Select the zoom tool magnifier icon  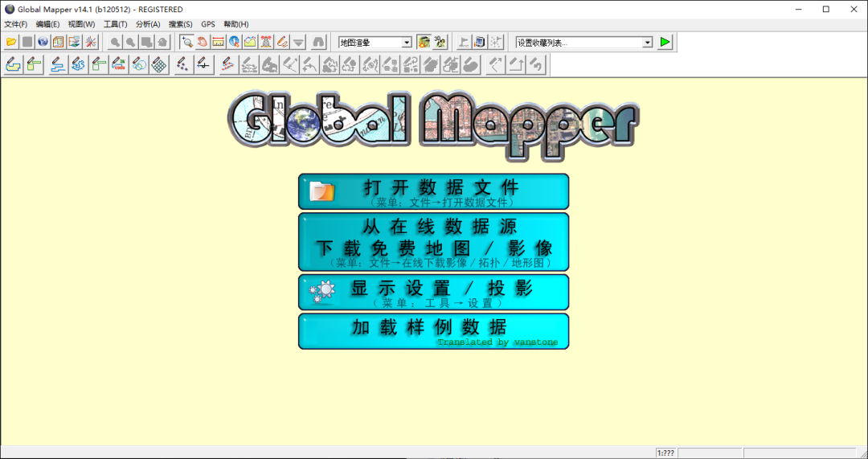[x=187, y=42]
